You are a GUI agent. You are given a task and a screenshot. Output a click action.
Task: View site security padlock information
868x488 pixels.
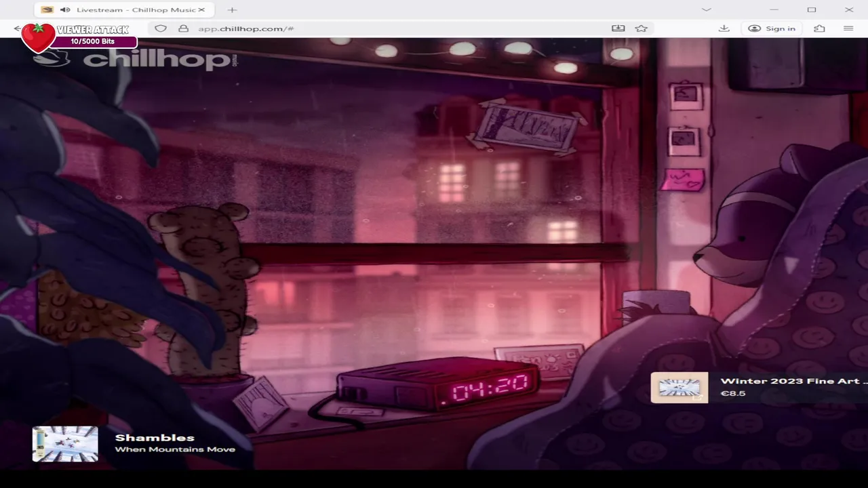[x=183, y=28]
